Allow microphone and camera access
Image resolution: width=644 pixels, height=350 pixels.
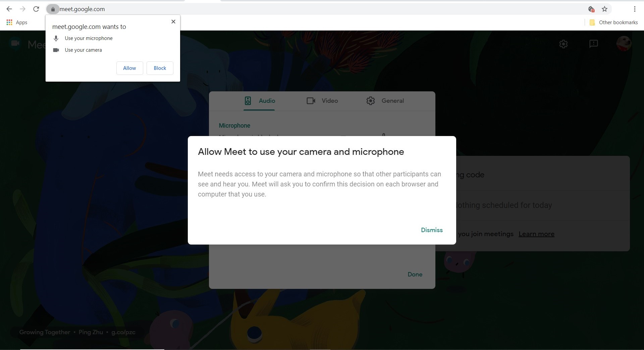coord(129,68)
